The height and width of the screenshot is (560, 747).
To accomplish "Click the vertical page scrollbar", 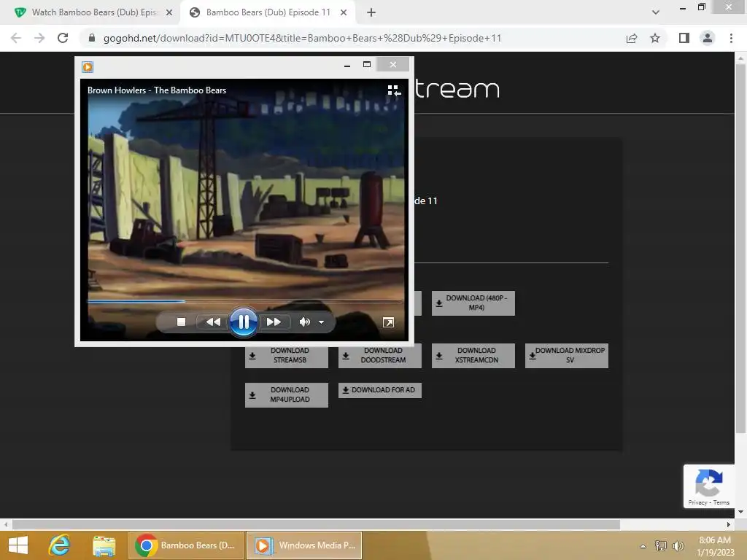I will tap(740, 248).
